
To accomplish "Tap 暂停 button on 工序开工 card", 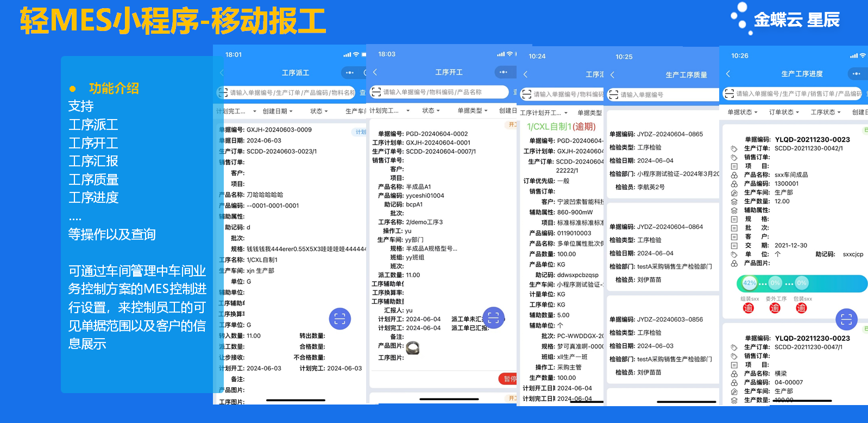I will coord(508,378).
